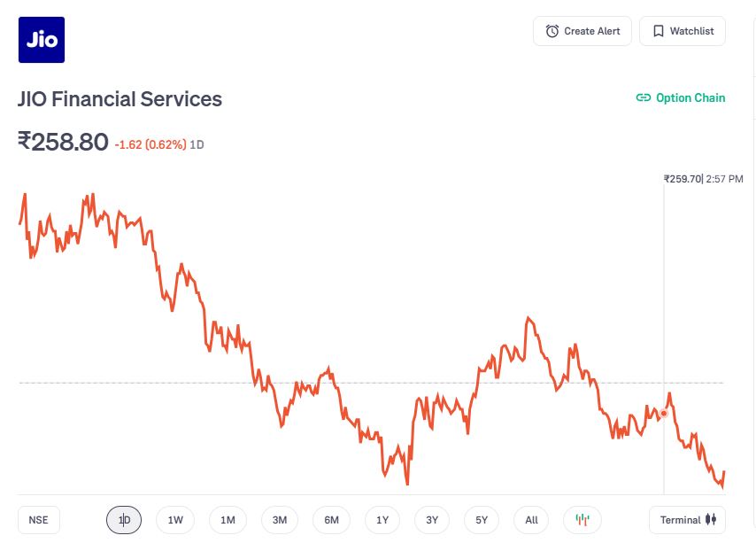756x551 pixels.
Task: Choose the 6M time period
Action: pos(331,520)
